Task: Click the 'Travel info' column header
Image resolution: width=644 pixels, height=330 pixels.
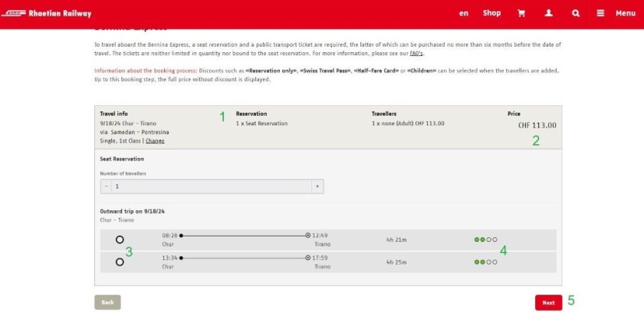Action: point(113,114)
